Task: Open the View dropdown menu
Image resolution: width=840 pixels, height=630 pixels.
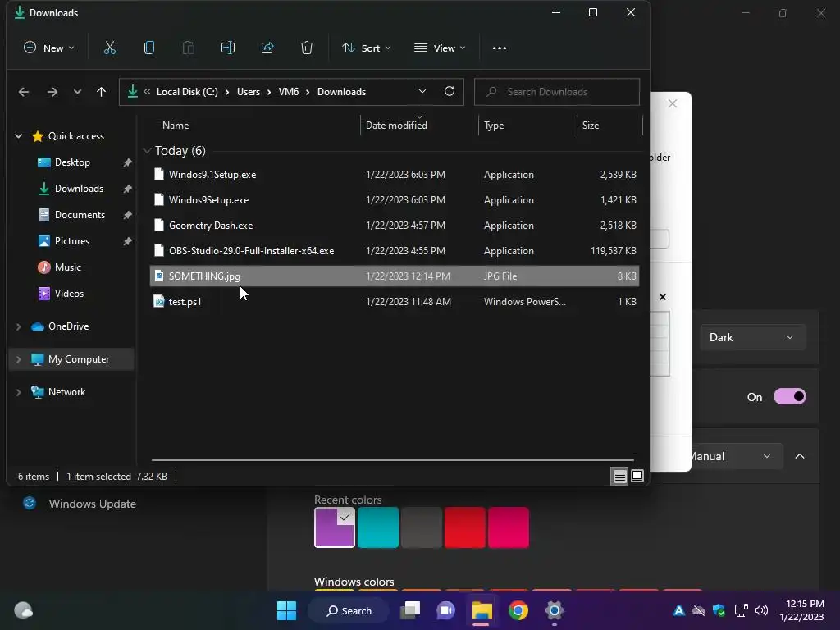Action: coord(440,48)
